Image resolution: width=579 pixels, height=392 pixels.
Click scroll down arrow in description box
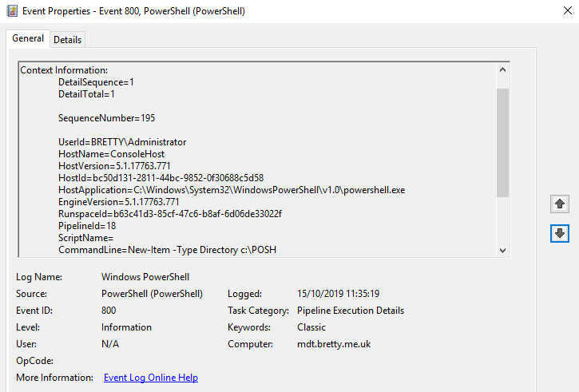tap(502, 250)
